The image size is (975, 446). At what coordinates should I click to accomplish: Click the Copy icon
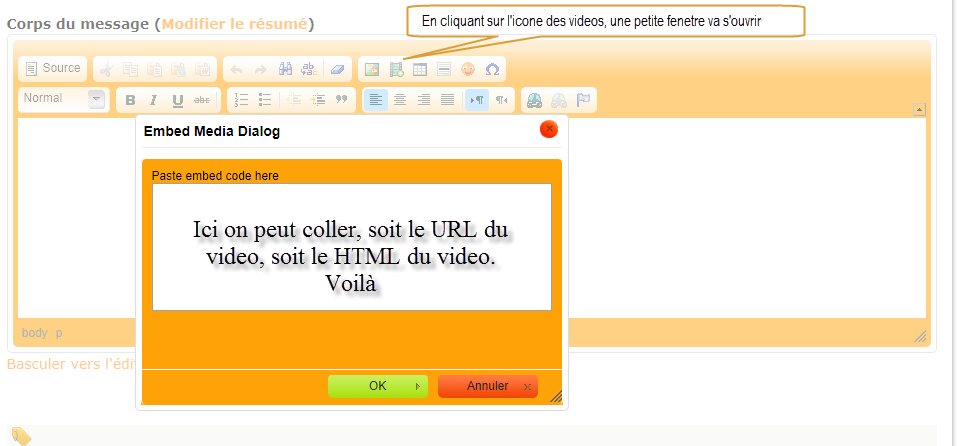(x=131, y=69)
